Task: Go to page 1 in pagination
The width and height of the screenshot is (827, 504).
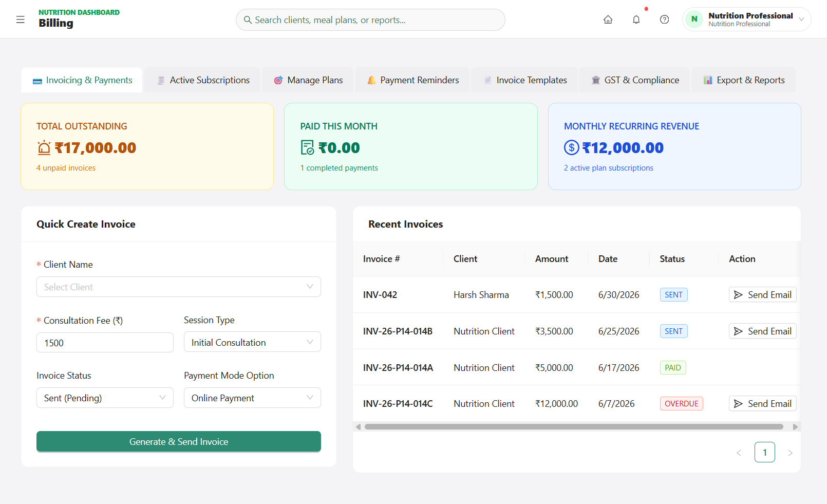Action: [765, 452]
